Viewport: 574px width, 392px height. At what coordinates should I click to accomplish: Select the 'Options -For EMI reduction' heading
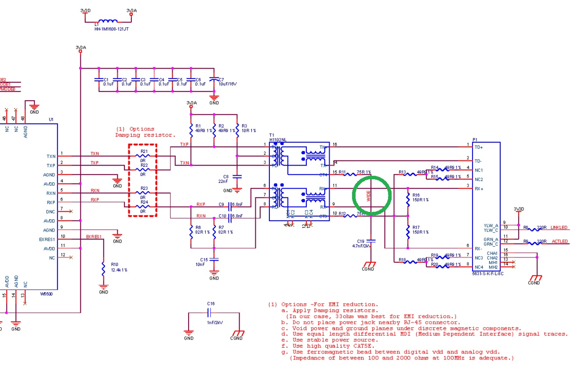[x=329, y=304]
